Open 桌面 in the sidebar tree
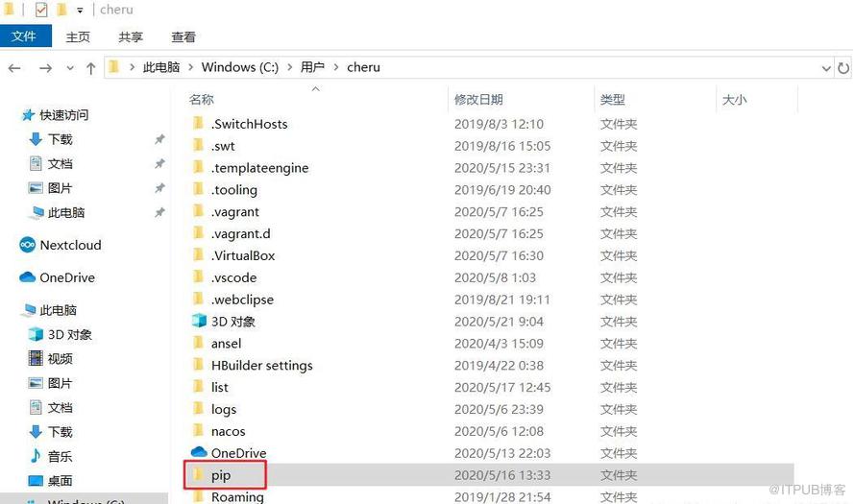Screen dimensions: 855x504 pyautogui.click(x=60, y=481)
